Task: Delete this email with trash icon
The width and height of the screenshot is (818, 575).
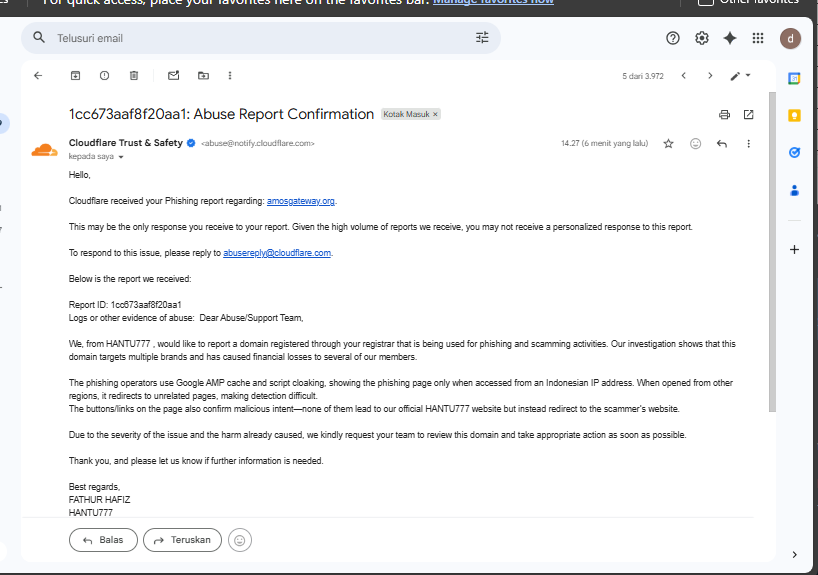Action: [x=134, y=76]
